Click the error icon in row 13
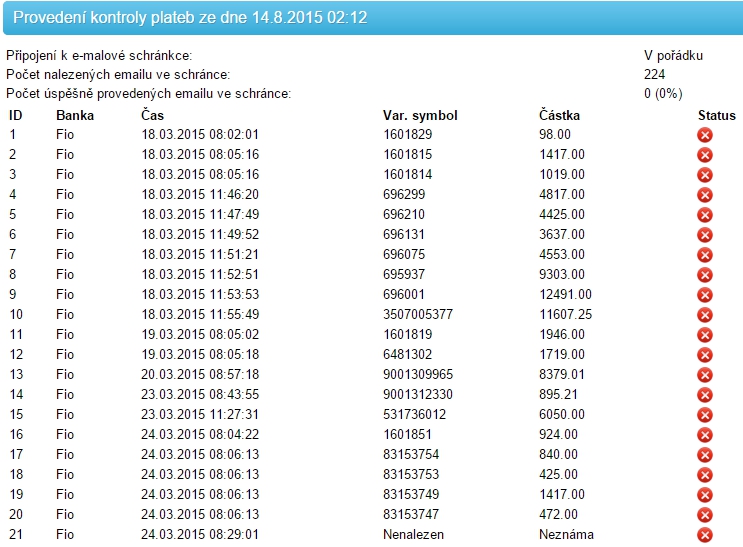This screenshot has width=743, height=547. [704, 375]
